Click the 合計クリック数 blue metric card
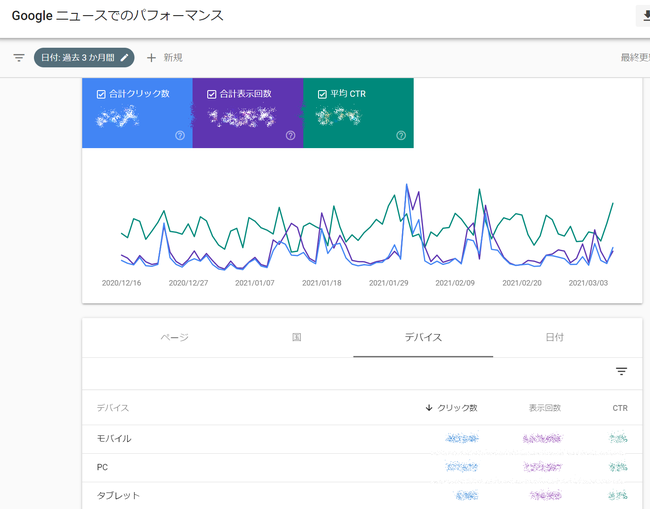This screenshot has height=509, width=650. [x=137, y=113]
